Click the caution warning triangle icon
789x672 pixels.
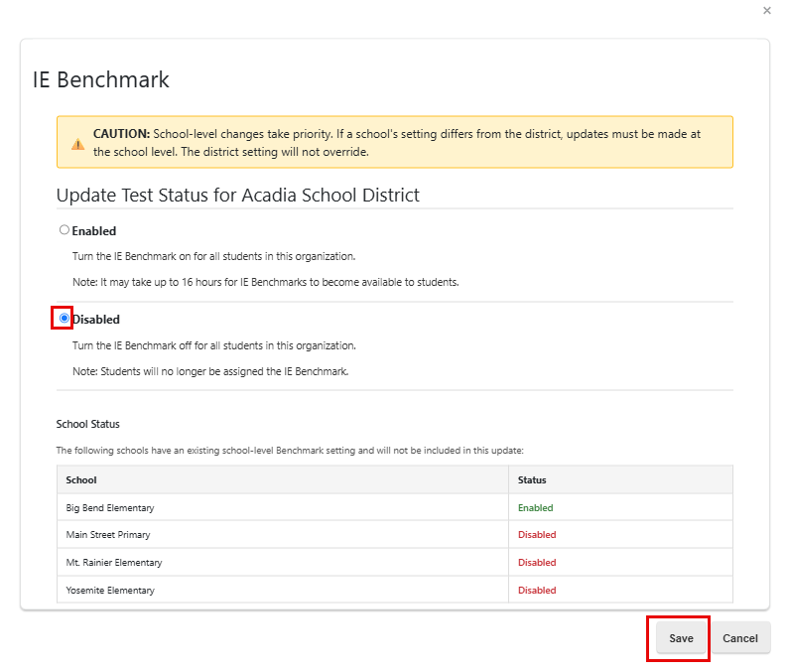(x=78, y=144)
